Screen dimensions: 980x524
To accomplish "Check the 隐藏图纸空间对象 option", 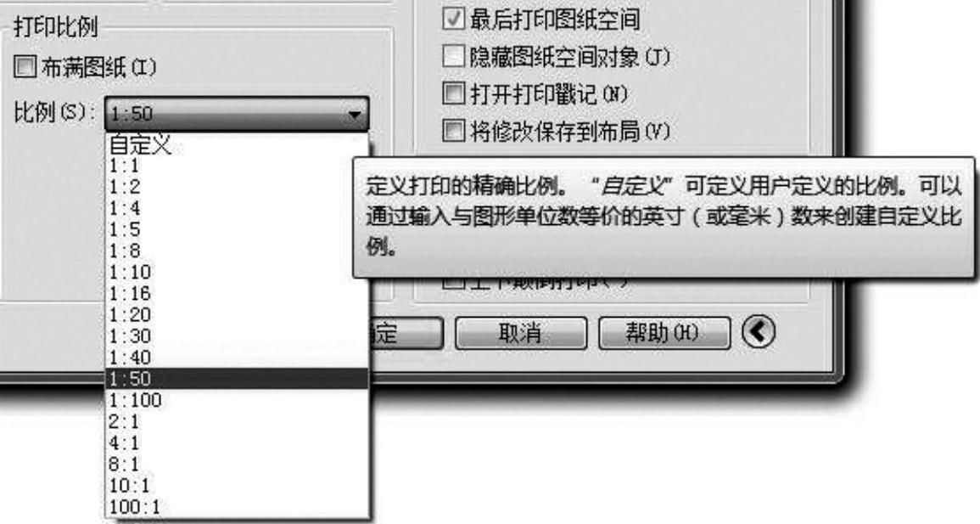I will [454, 56].
